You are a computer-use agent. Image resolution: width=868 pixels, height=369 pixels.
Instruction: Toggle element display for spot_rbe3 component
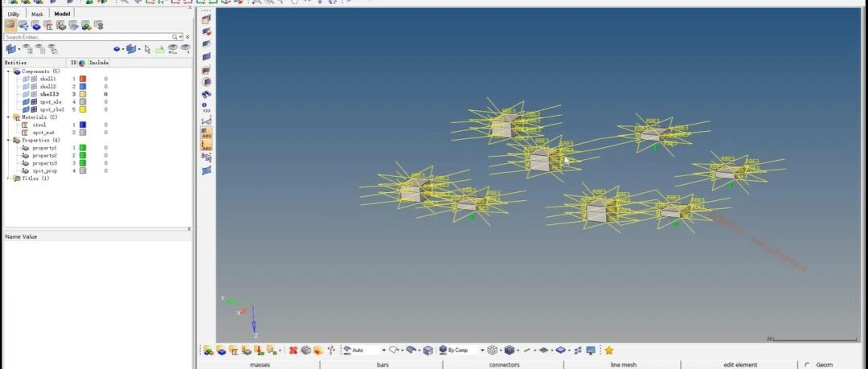tap(32, 109)
